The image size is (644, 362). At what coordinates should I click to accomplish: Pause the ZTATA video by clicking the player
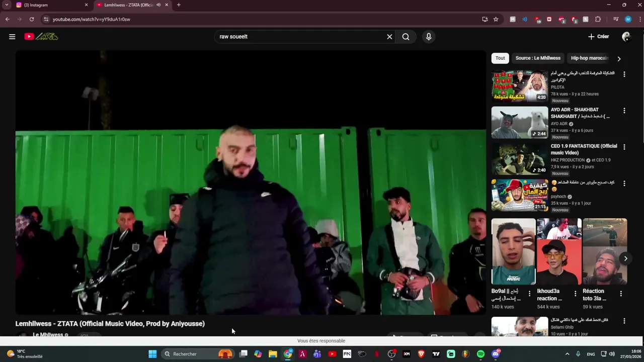coord(251,183)
